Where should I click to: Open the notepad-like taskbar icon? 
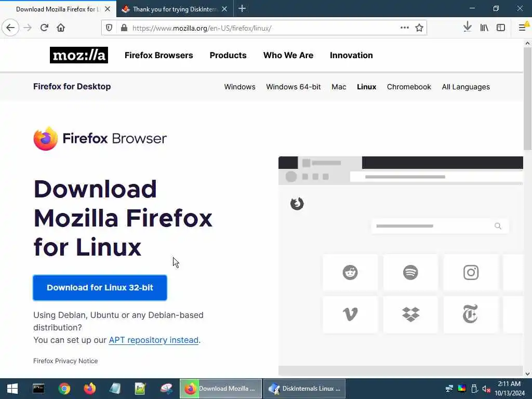point(115,389)
